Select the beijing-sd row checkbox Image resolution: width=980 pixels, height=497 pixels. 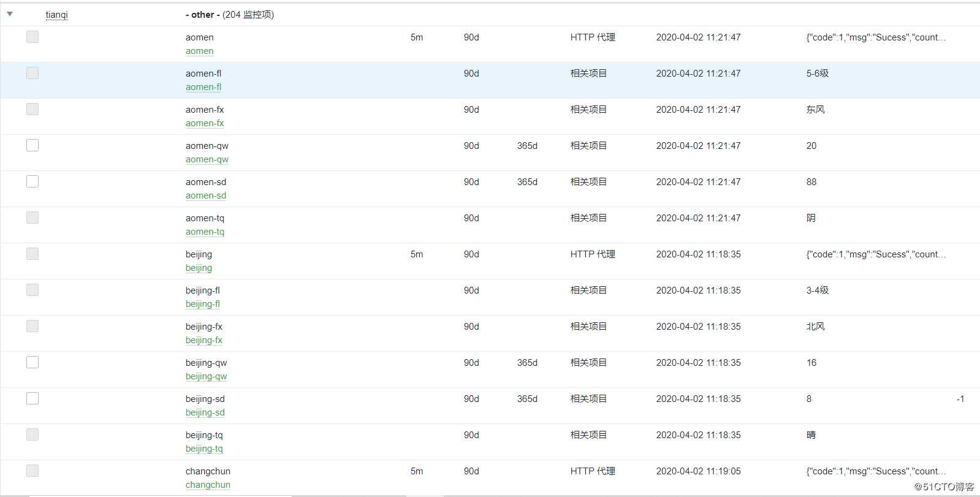point(32,398)
